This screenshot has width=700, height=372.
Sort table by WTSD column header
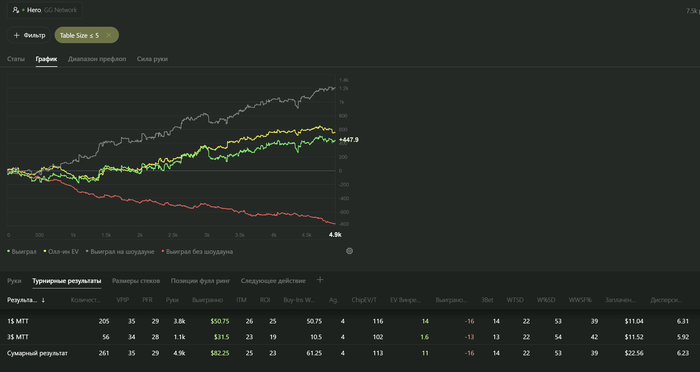tap(515, 300)
